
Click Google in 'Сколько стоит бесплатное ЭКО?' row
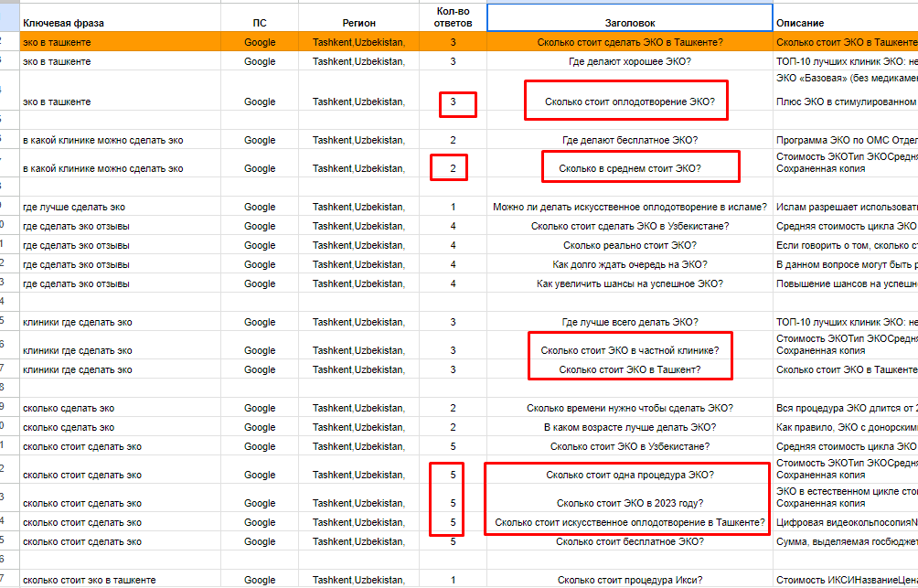click(260, 541)
